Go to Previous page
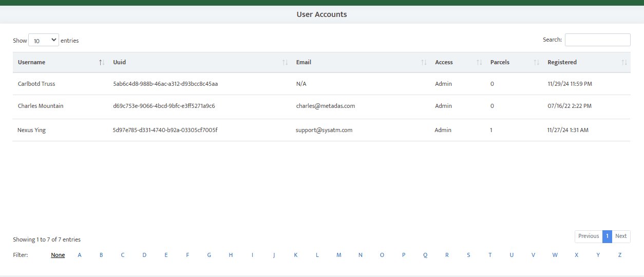 click(x=588, y=236)
